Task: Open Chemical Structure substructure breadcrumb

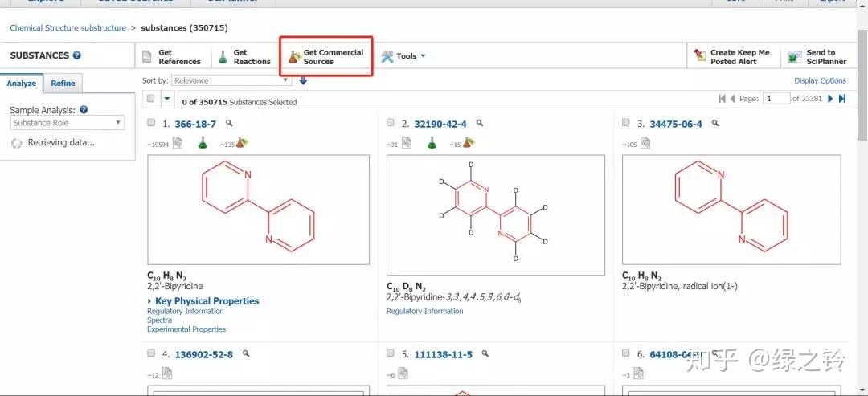Action: (x=68, y=27)
